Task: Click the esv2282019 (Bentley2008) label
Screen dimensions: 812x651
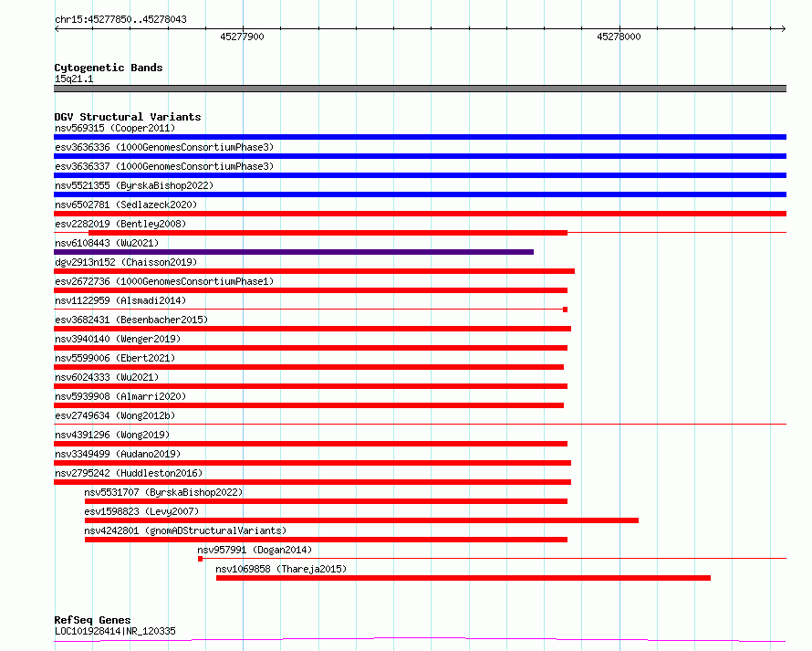Action: [120, 224]
